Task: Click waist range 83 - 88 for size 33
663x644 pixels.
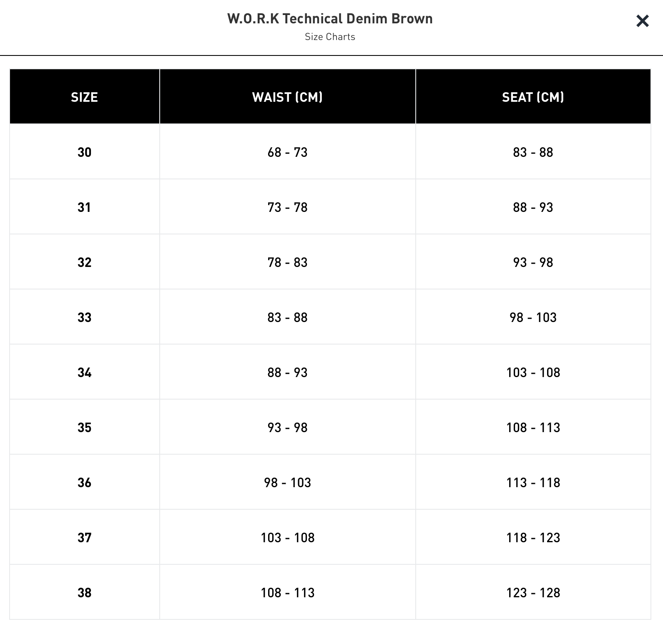Action: pos(287,317)
